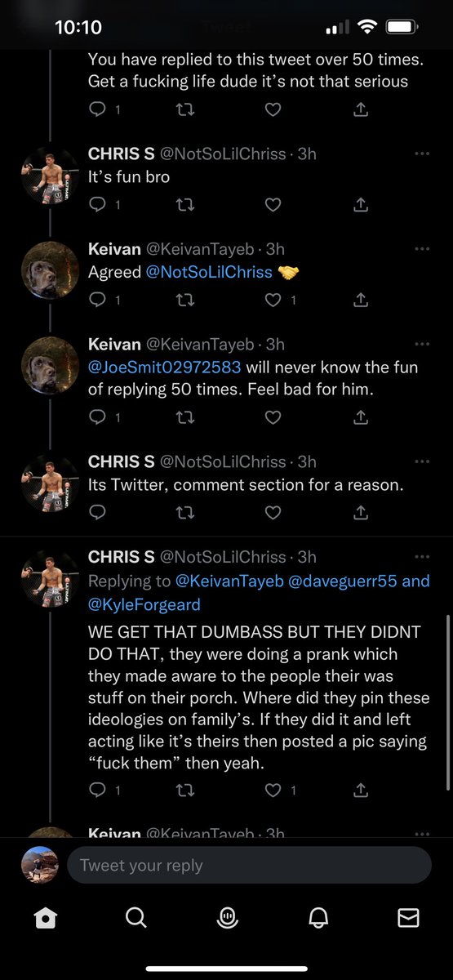Click the thread scrollbar indicator
Screen dimensions: 453x980
[x=448, y=702]
